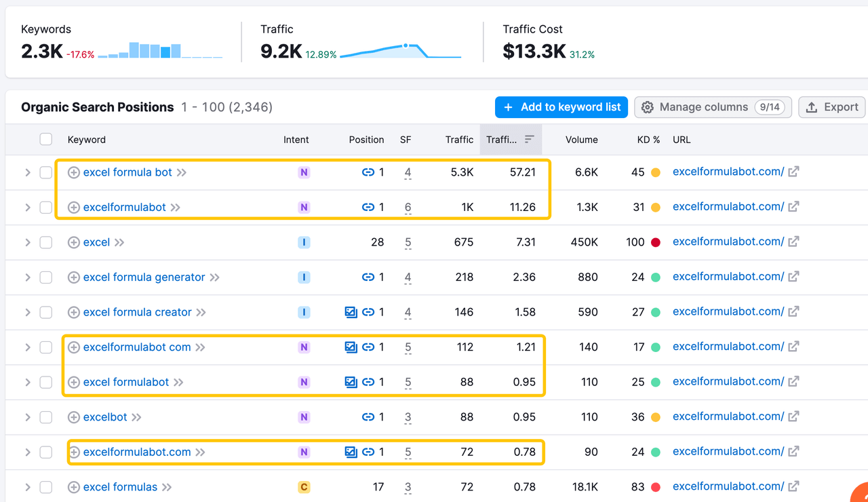Screen dimensions: 868x502
Task: Click sort icon in Traffic % column header
Action: tap(530, 139)
